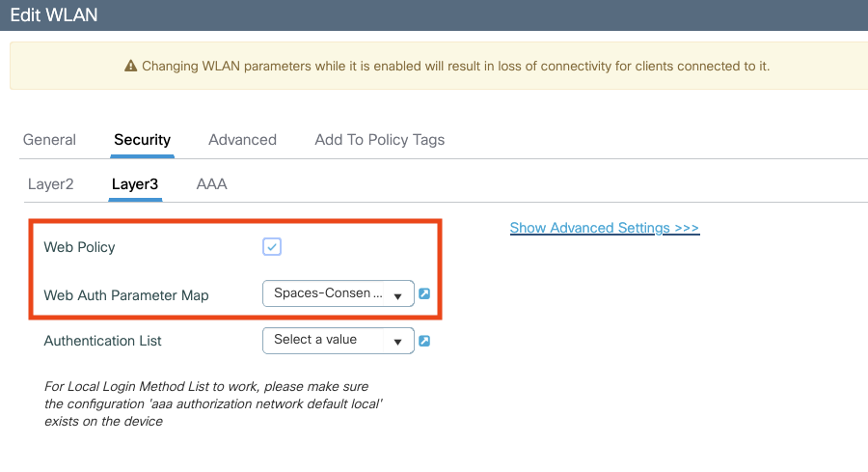Click the Show Advanced Settings link
The height and width of the screenshot is (472, 868).
pos(604,228)
